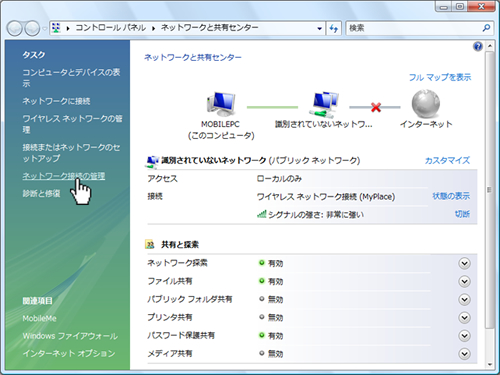The image size is (500, 375).
Task: Open the address bar history dropdown
Action: (319, 29)
